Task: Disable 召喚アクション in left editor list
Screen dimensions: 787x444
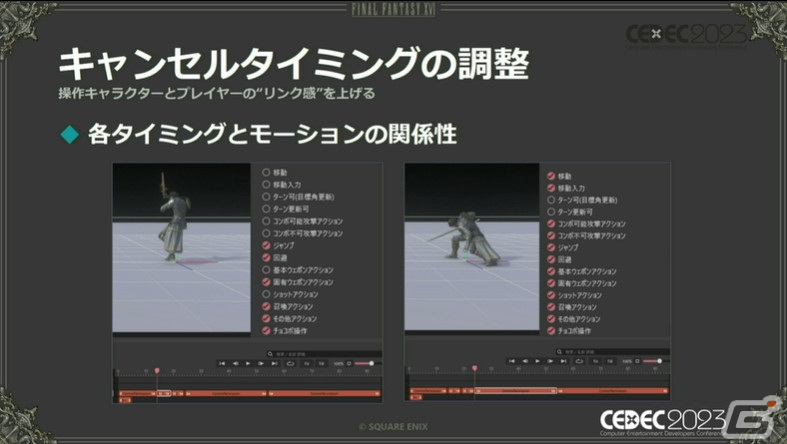Action: (x=266, y=306)
